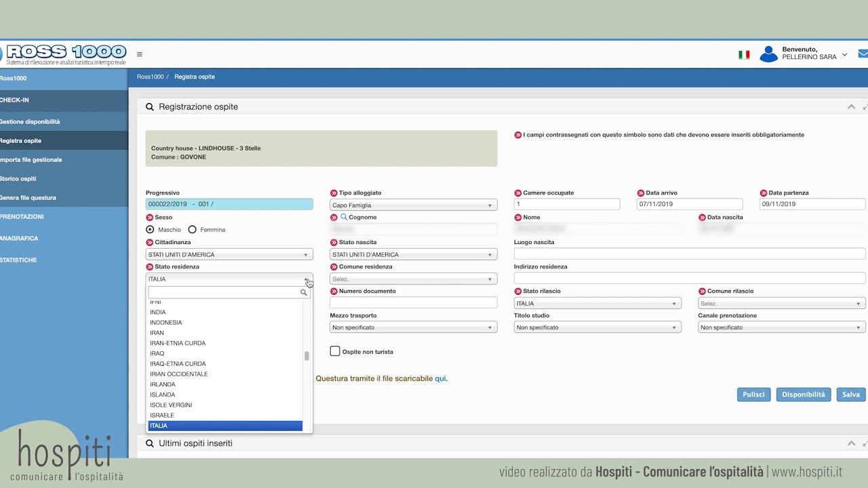Open the Cittadinanza dropdown
Screen dimensions: 868x488
click(229, 255)
